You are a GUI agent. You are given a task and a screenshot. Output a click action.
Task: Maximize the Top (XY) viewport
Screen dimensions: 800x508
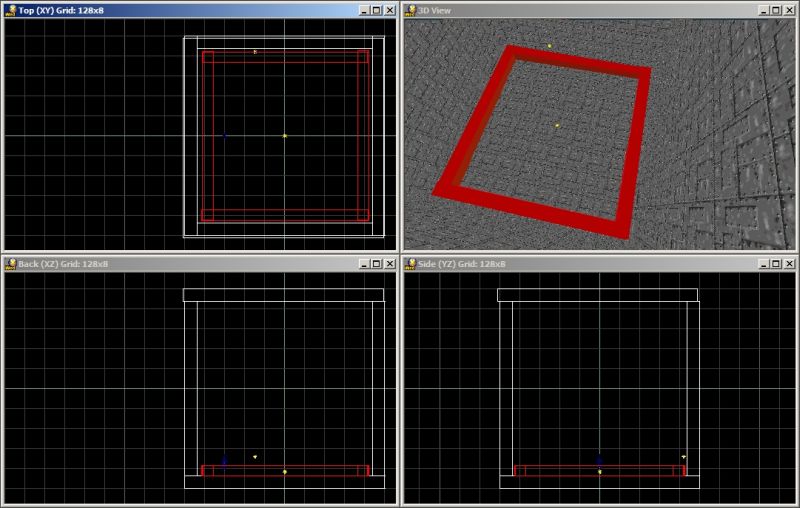pos(375,10)
